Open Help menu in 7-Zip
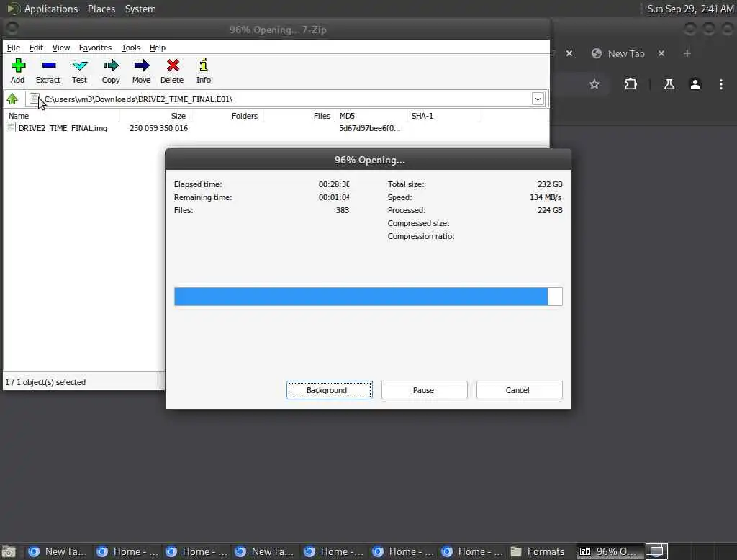737x560 pixels. pos(158,48)
